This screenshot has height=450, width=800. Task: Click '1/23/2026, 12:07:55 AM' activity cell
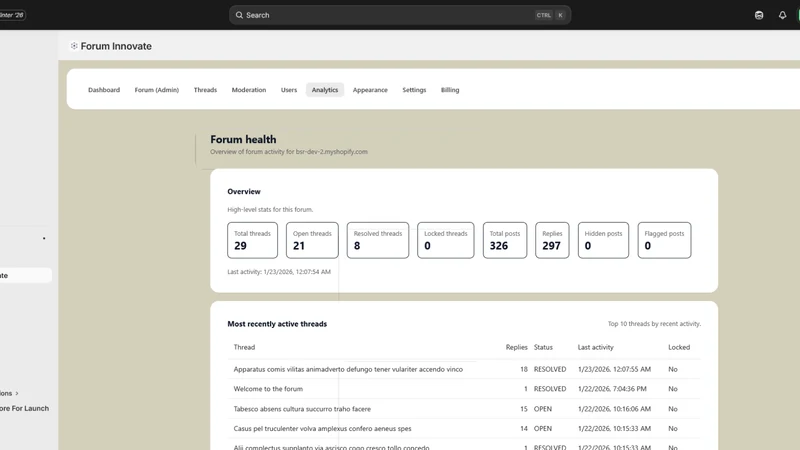(614, 369)
